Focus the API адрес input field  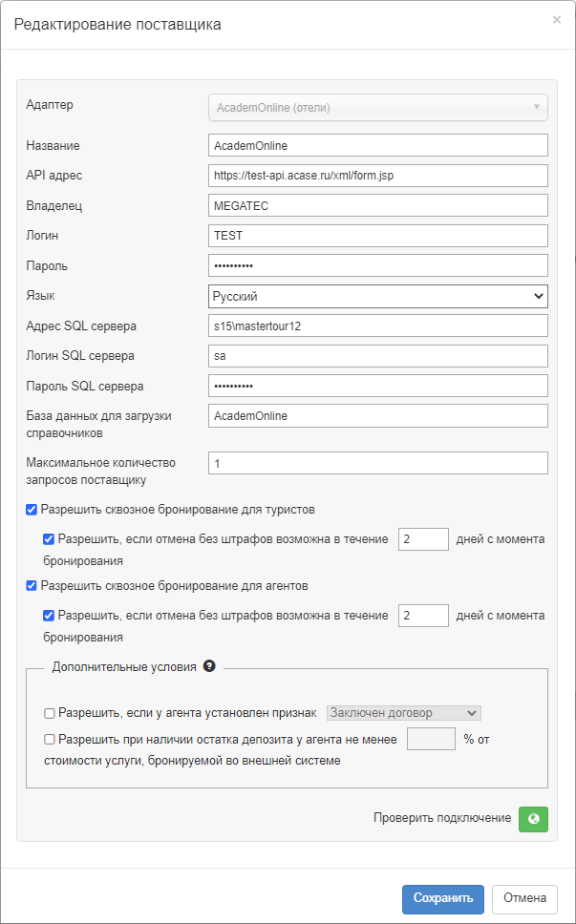tap(377, 176)
